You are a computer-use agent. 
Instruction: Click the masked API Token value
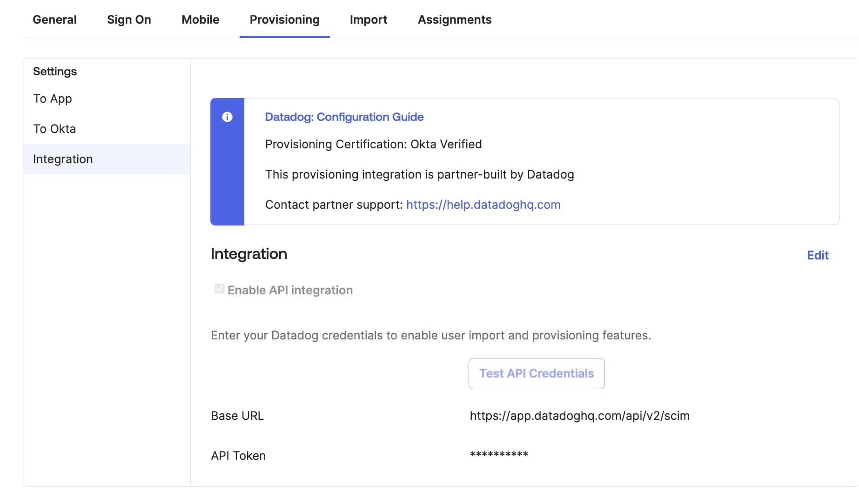point(499,454)
